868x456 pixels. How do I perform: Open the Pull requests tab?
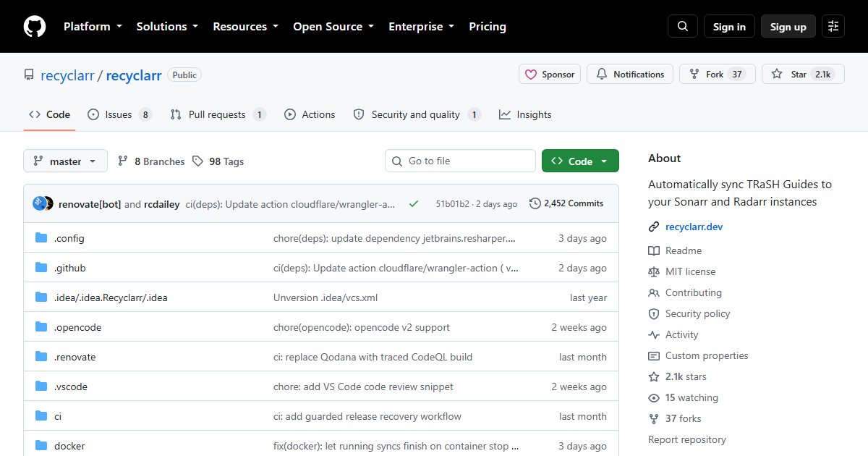point(218,114)
